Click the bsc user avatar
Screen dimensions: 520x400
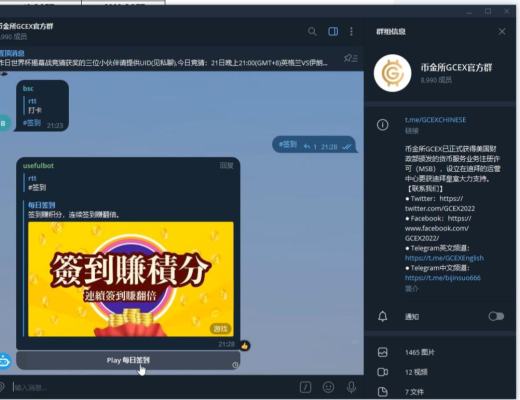[4, 123]
